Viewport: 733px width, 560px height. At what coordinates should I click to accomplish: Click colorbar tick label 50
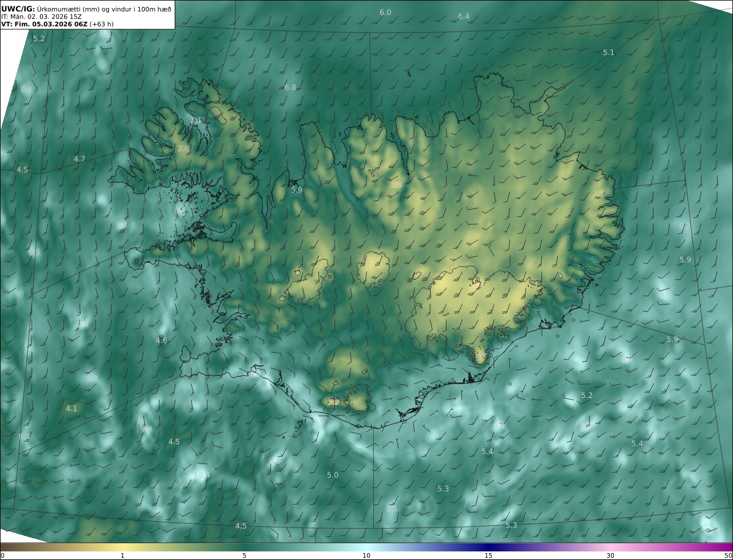tap(728, 556)
